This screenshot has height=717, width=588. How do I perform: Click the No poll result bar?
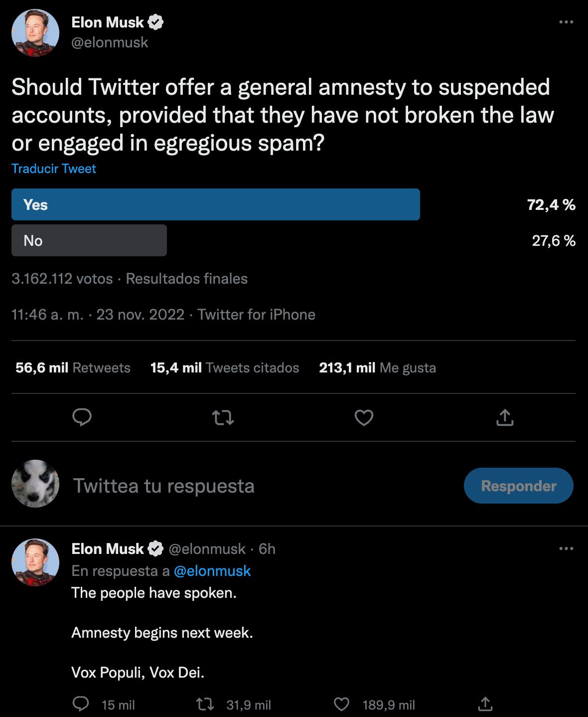[89, 240]
